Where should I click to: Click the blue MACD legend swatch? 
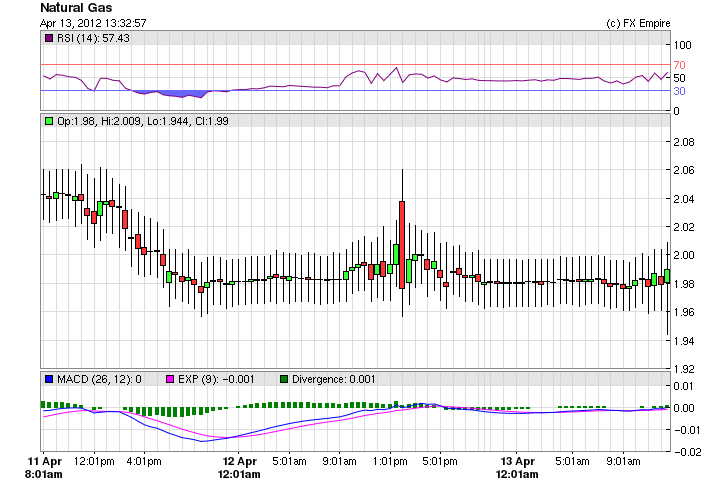pos(49,379)
